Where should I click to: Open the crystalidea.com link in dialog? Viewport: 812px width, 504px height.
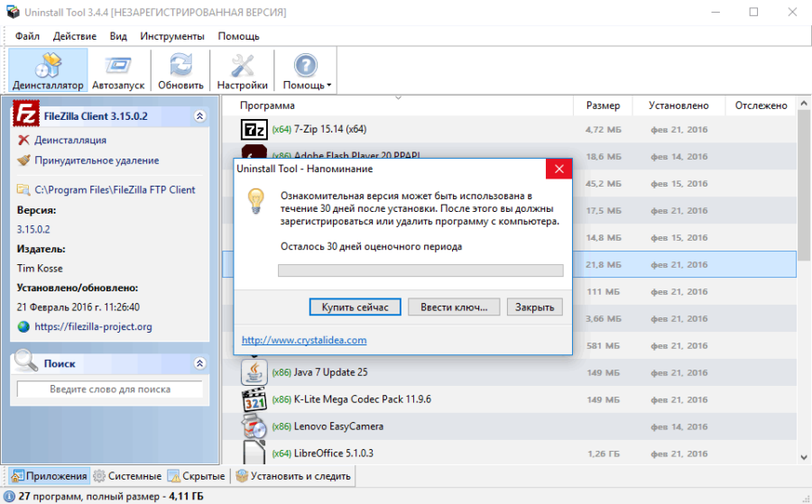[x=304, y=340]
